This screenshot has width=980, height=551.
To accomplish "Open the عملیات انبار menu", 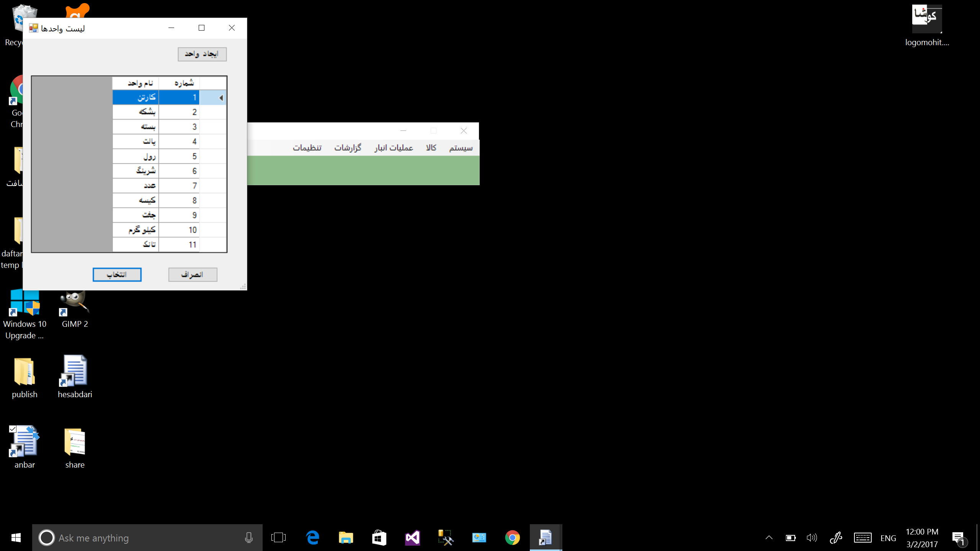I will [394, 148].
